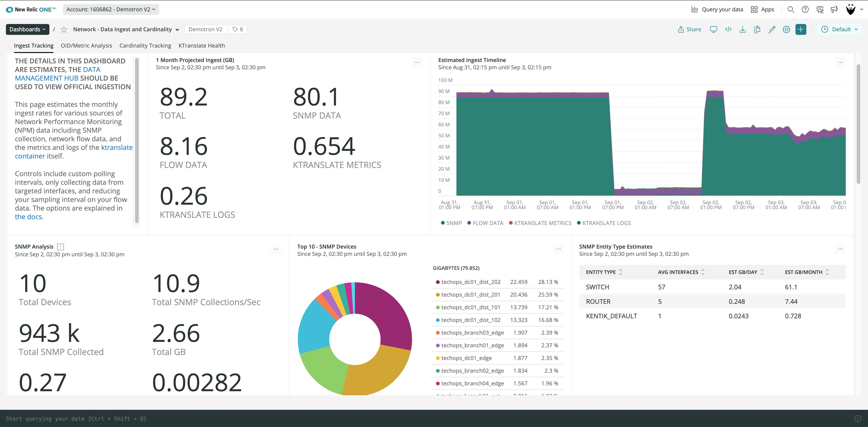Viewport: 868px width, 427px height.
Task: Open the Account Demotron V2 selector
Action: click(111, 10)
